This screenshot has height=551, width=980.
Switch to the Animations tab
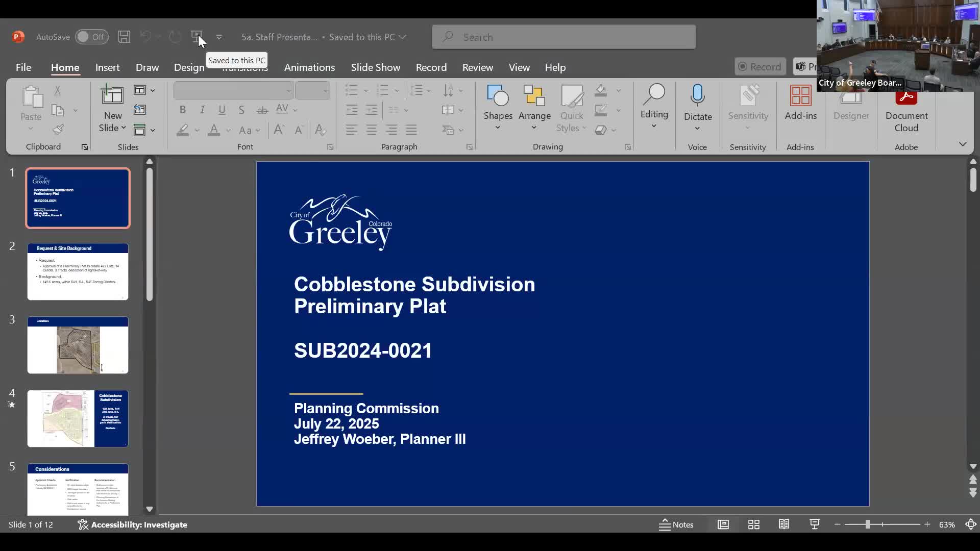309,67
